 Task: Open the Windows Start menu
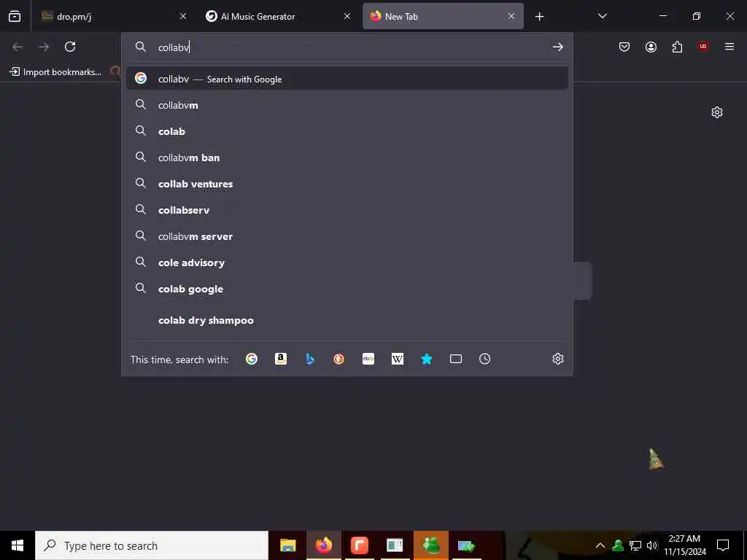click(x=18, y=545)
